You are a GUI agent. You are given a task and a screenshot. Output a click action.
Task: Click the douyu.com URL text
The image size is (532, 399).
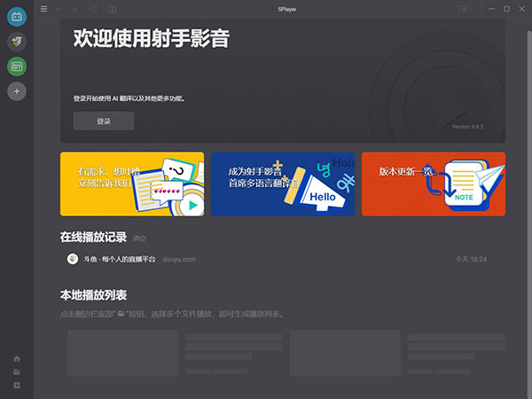pyautogui.click(x=179, y=259)
